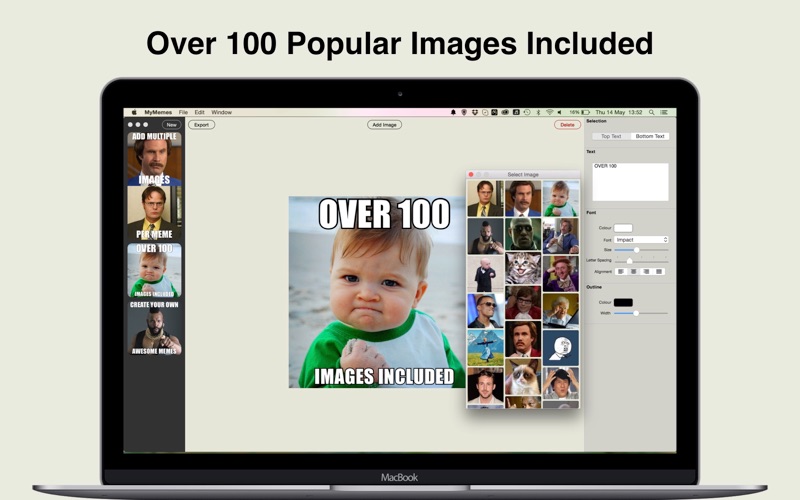This screenshot has width=800, height=500.
Task: Pick the bald man in black suit image
Action: [x=485, y=274]
